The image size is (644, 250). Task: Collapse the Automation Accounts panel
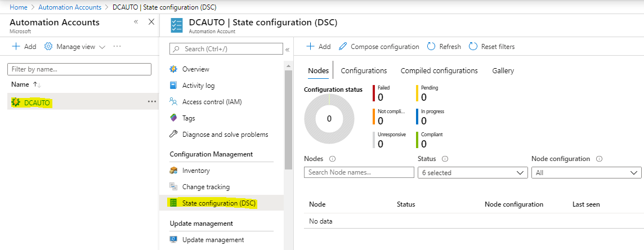(136, 22)
